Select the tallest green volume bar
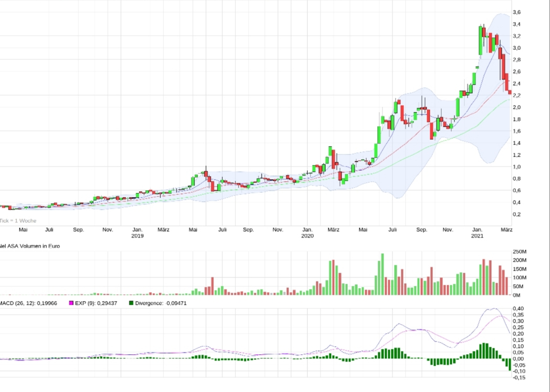 382,274
